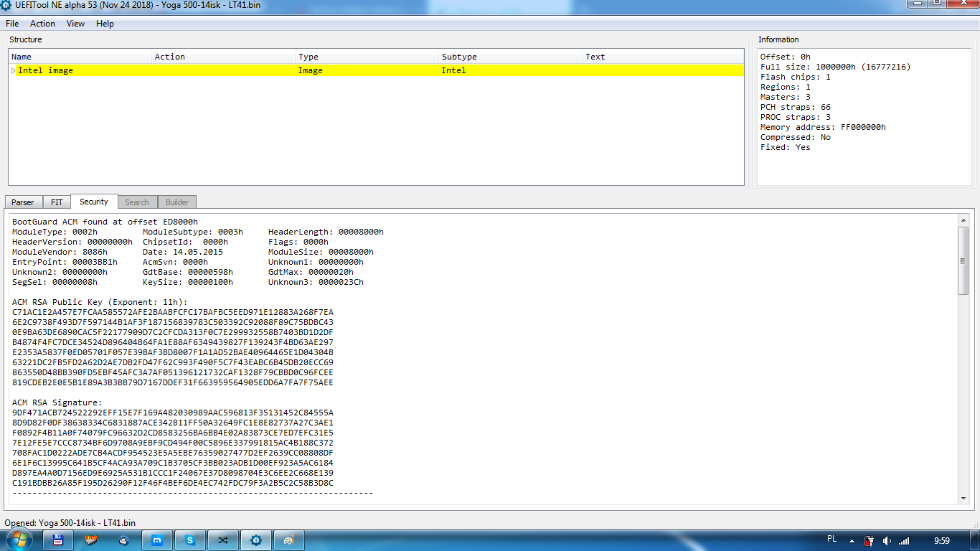Open the Skype taskbar icon

pos(190,540)
